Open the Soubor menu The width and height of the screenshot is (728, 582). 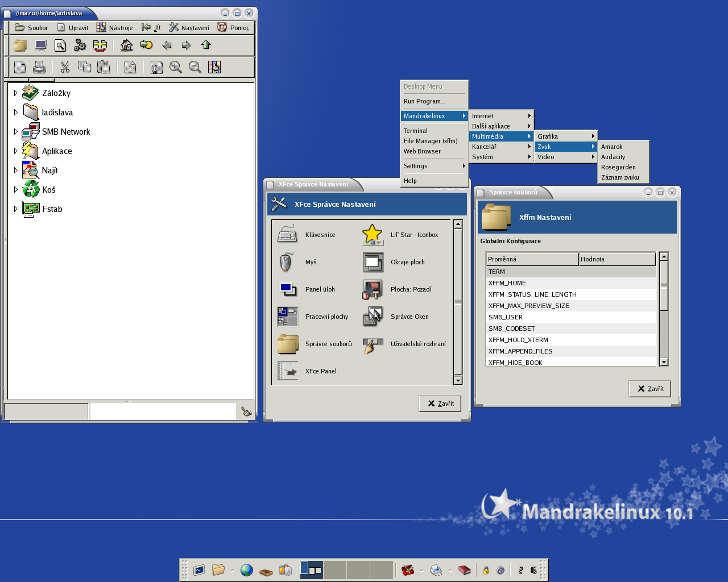31,27
